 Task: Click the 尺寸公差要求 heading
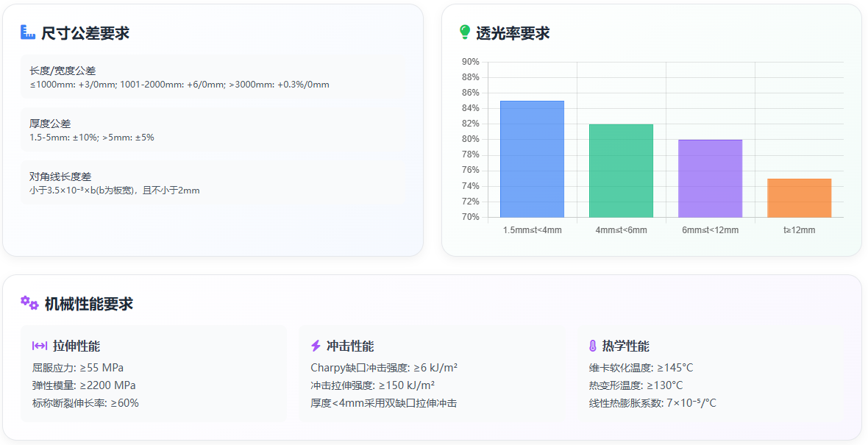[x=85, y=33]
